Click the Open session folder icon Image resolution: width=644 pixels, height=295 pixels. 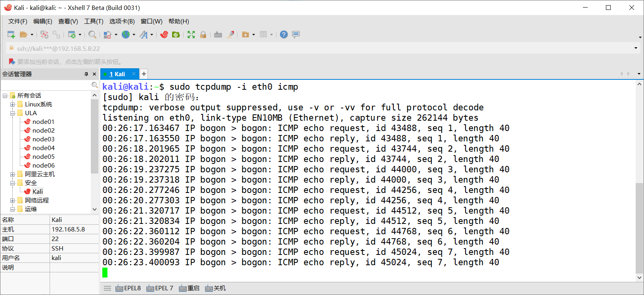[x=23, y=35]
